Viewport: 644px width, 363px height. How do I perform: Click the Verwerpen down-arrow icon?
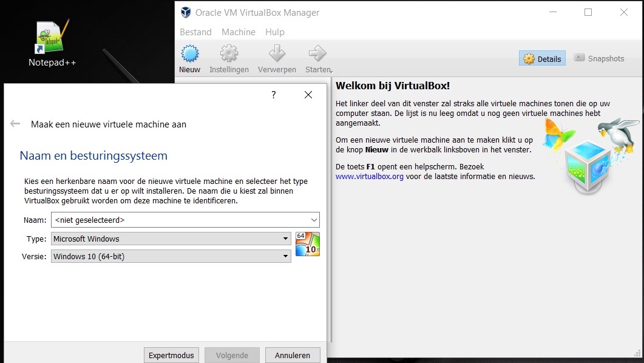(x=277, y=54)
